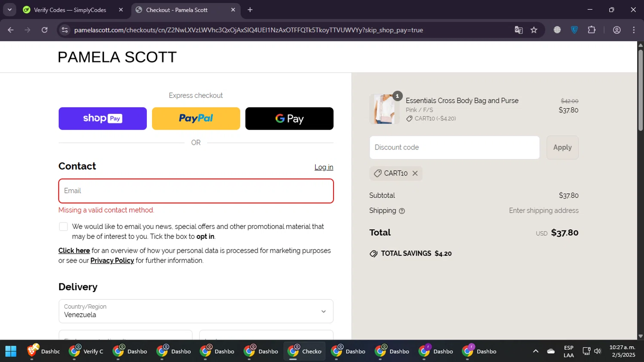
Task: Open the Brave browser taskbar item
Action: coord(43,351)
